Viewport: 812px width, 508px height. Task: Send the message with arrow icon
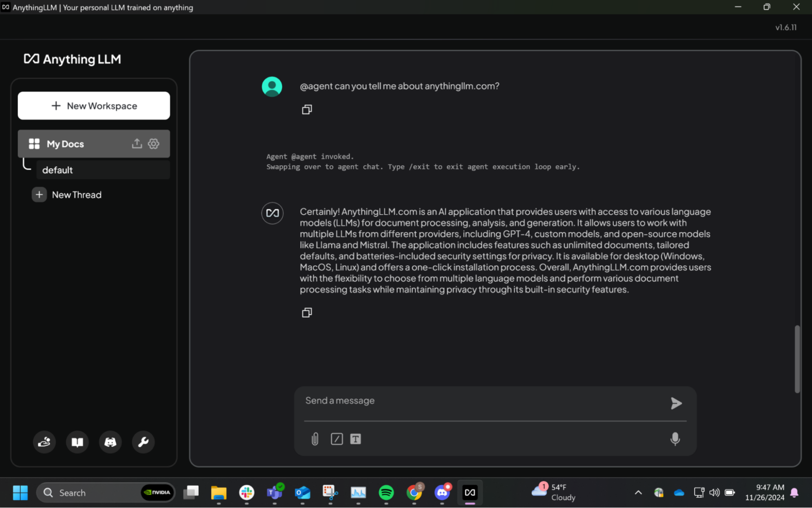click(676, 403)
